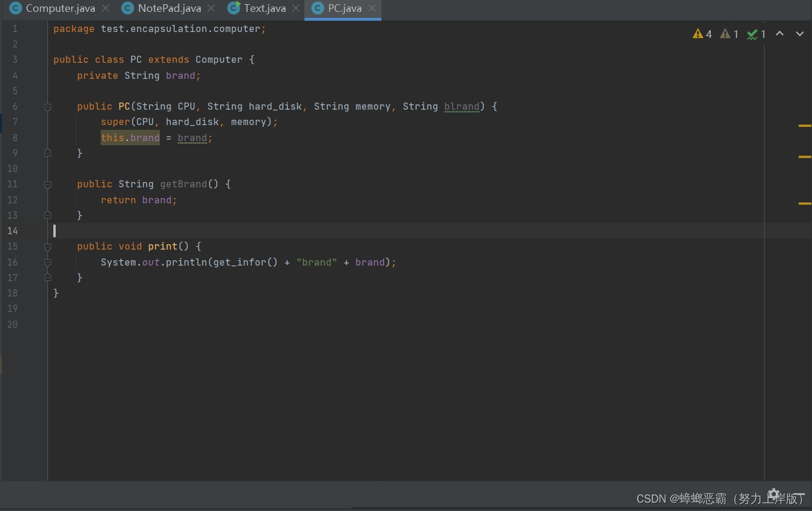The height and width of the screenshot is (511, 812).
Task: Jump to the third warning stripe mark on line 12
Action: tap(805, 203)
